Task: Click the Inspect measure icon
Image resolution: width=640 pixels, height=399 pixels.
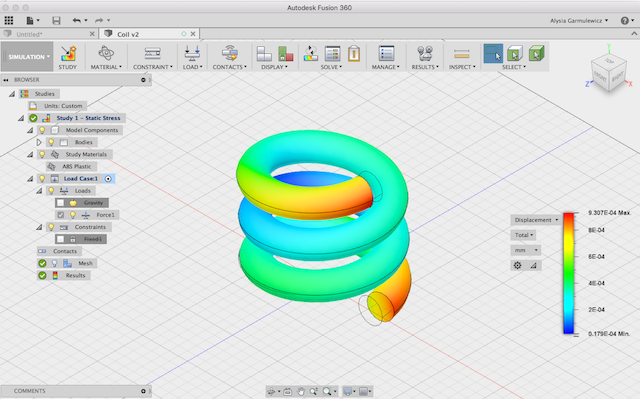Action: click(x=462, y=53)
